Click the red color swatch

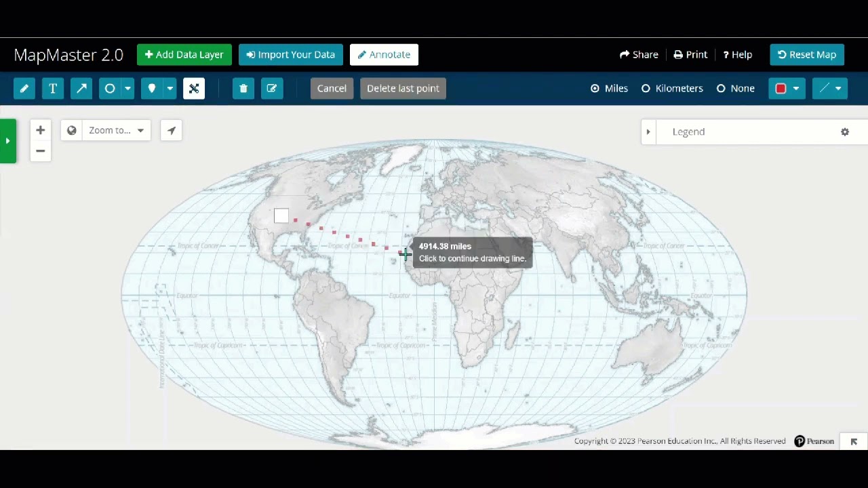[x=781, y=88]
